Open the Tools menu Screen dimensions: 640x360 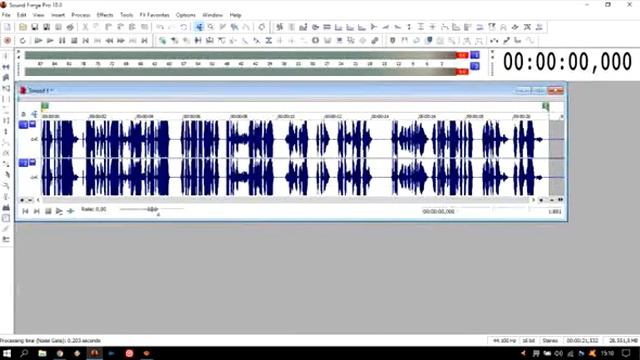[127, 15]
